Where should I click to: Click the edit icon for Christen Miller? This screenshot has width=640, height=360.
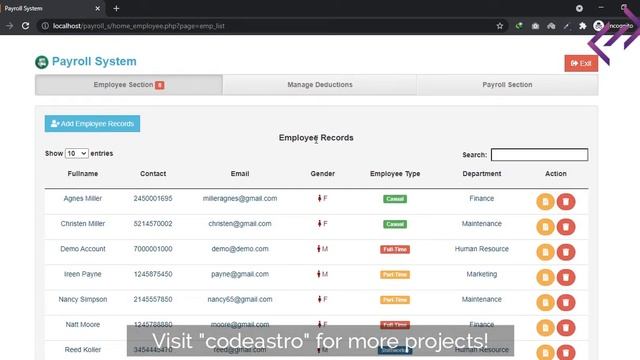point(545,227)
